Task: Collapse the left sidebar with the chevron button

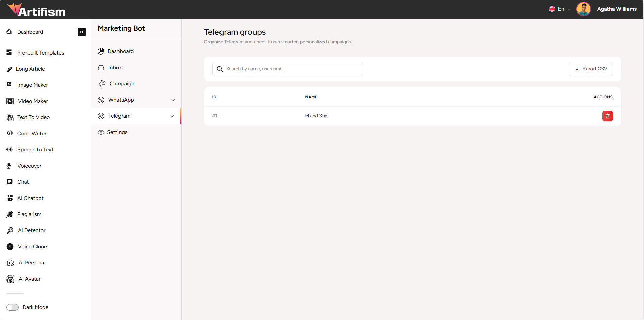Action: point(81,32)
